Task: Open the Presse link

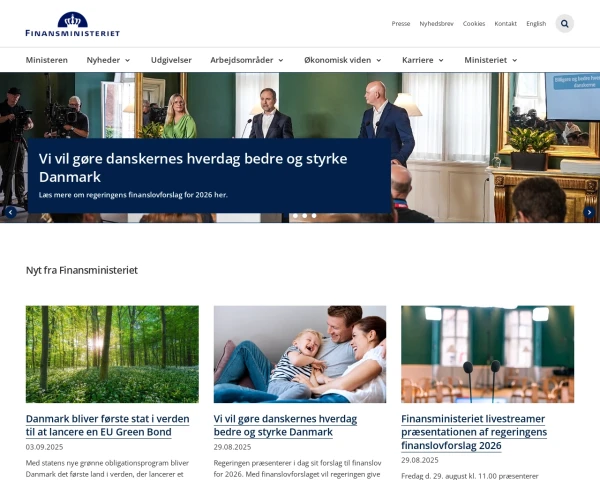Action: [x=401, y=24]
